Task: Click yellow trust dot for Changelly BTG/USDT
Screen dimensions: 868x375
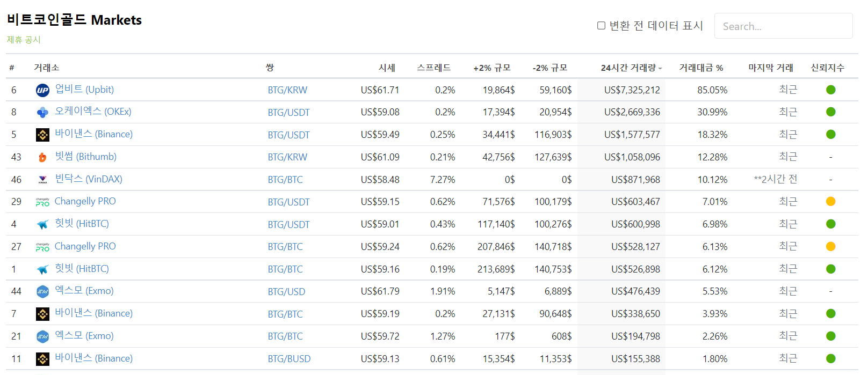Action: pos(830,201)
